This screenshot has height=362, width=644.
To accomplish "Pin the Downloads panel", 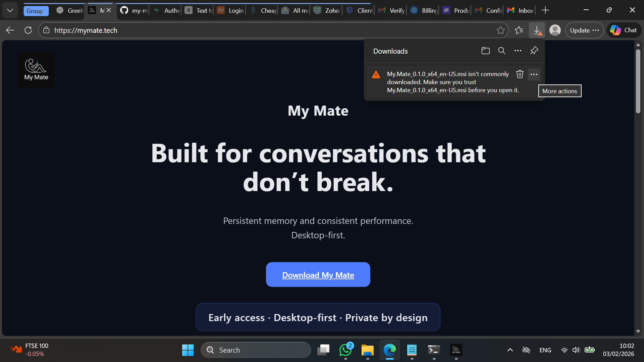I will click(x=534, y=51).
